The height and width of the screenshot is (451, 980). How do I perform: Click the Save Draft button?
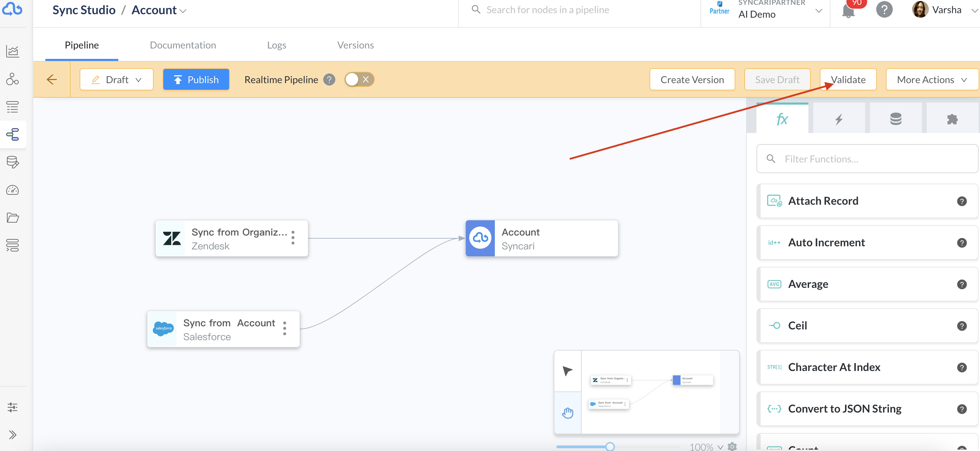(777, 79)
